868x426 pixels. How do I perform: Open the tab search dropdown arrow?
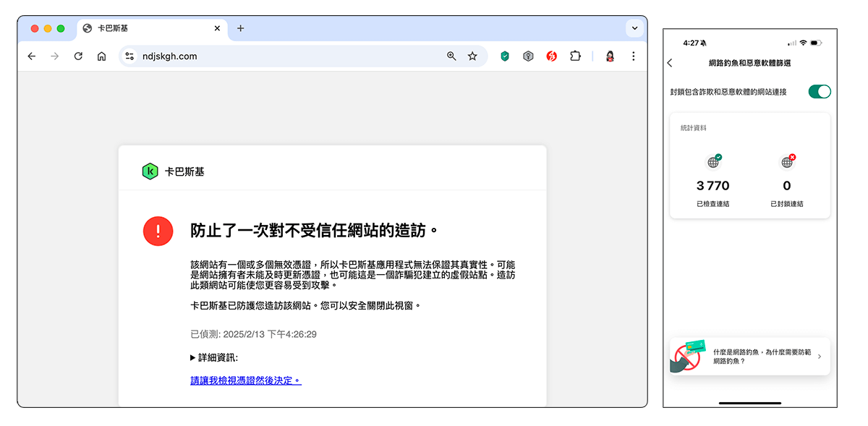pyautogui.click(x=634, y=28)
